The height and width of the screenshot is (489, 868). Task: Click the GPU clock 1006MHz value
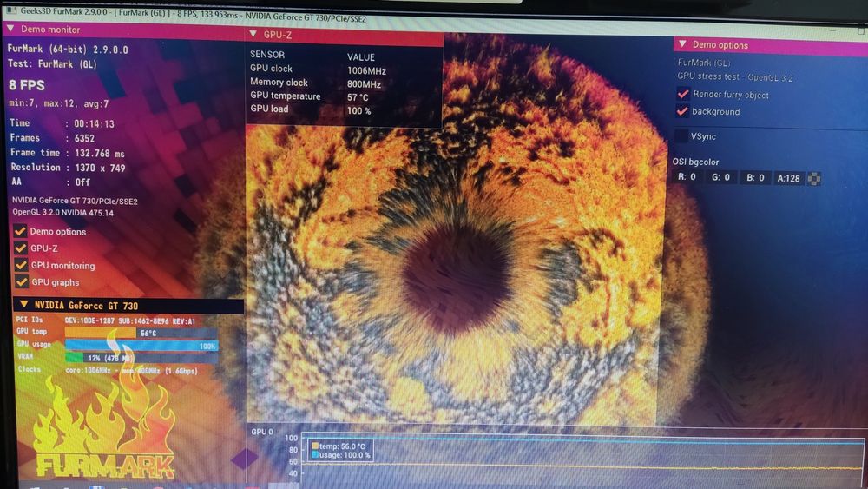pos(366,71)
